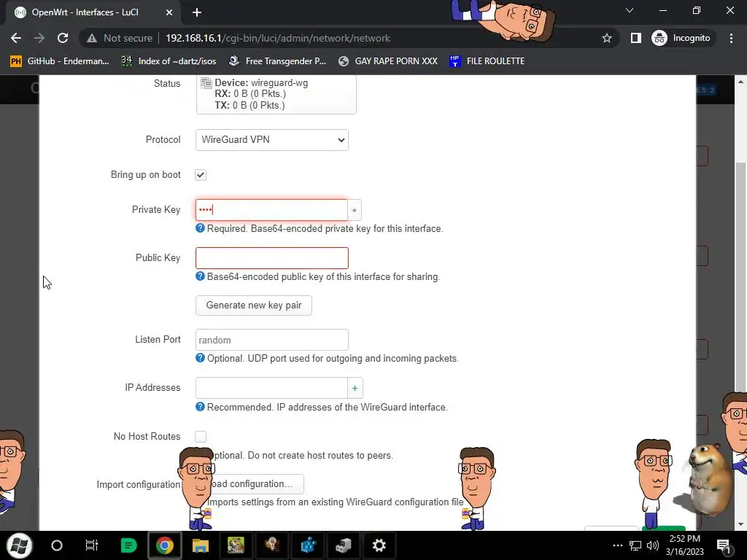Show hidden tray icons three-dot button
747x560 pixels.
pos(617,545)
